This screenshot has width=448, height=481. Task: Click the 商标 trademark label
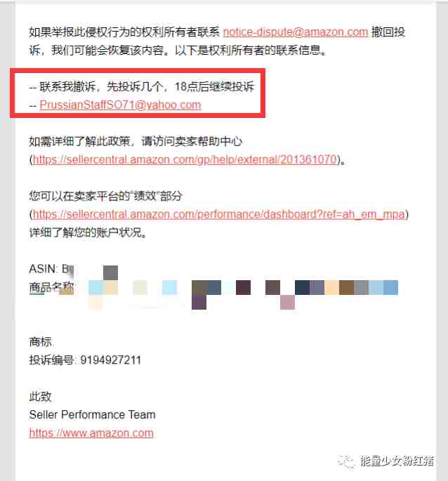point(41,342)
